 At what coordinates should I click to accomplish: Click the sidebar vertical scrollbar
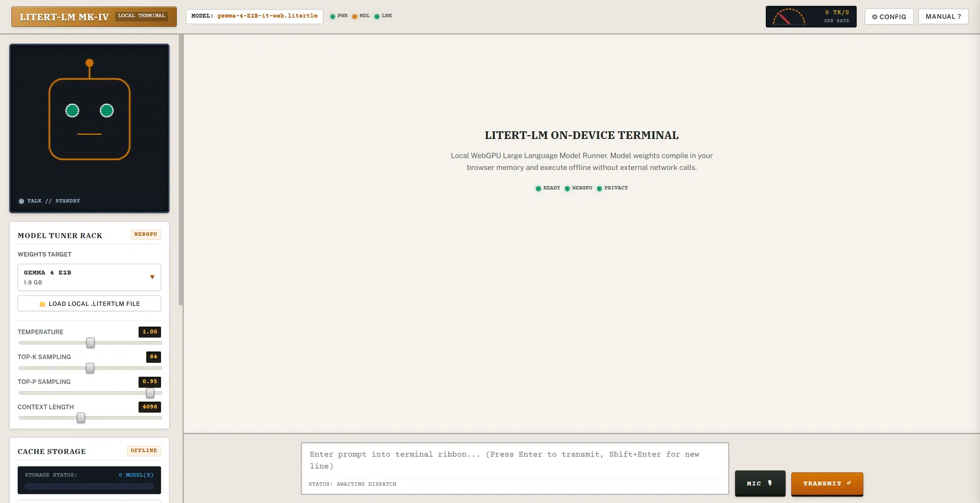tap(181, 170)
